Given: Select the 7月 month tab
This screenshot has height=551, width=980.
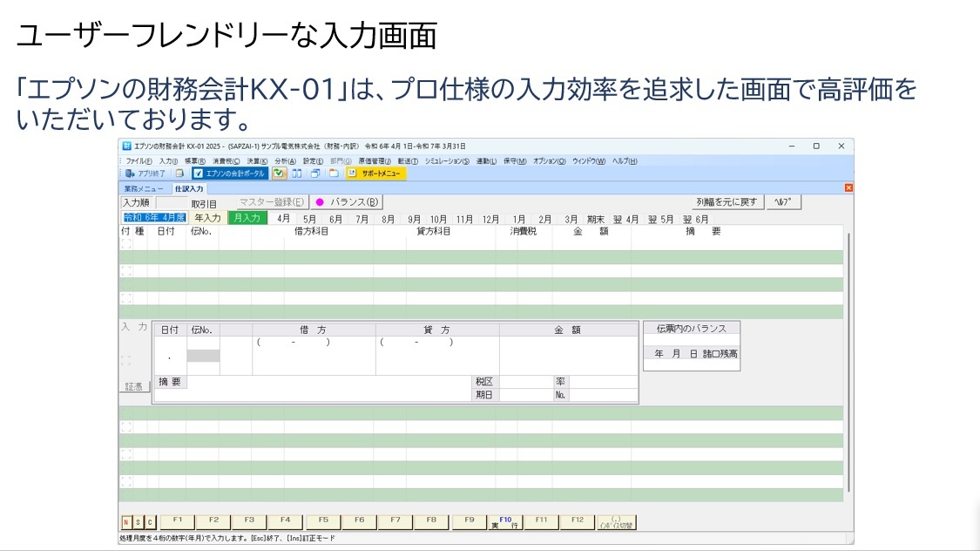Looking at the screenshot, I should pyautogui.click(x=362, y=219).
